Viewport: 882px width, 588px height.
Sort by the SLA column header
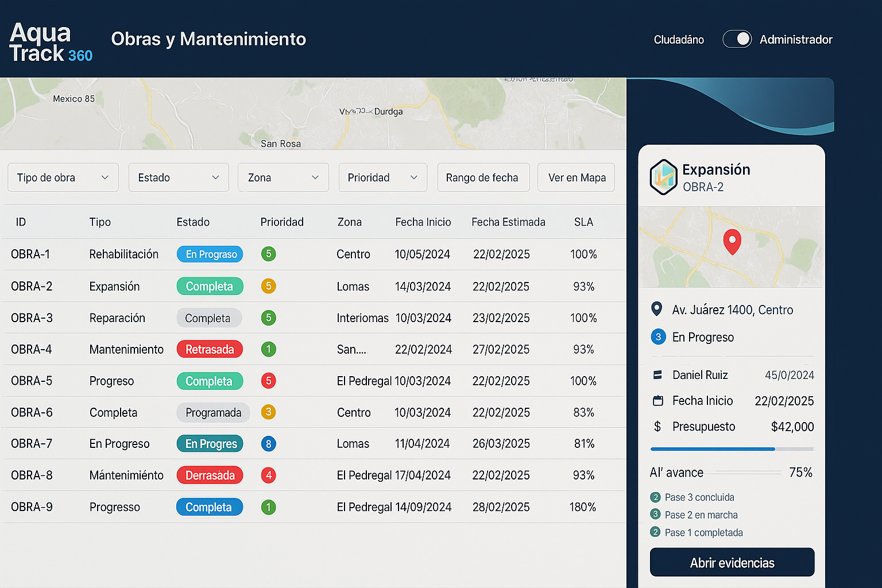(x=583, y=222)
